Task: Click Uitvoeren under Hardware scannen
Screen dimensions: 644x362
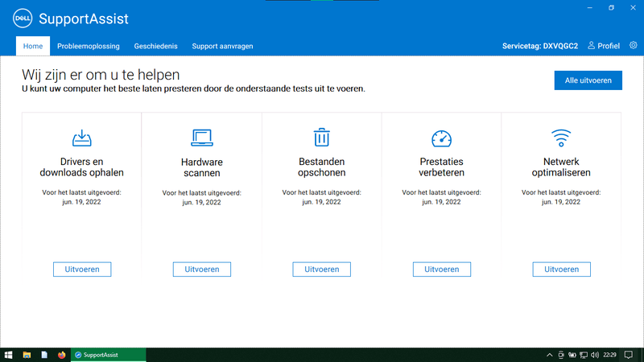Action: (x=202, y=269)
